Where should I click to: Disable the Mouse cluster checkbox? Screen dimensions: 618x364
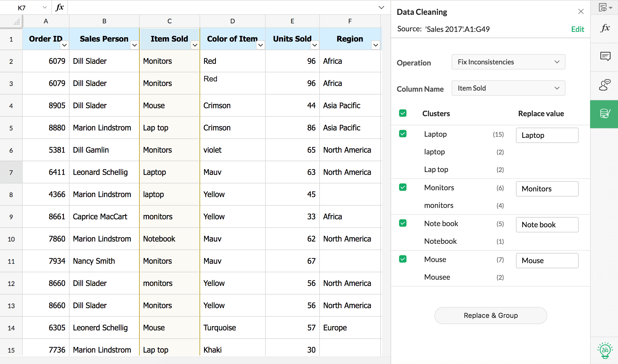point(402,260)
